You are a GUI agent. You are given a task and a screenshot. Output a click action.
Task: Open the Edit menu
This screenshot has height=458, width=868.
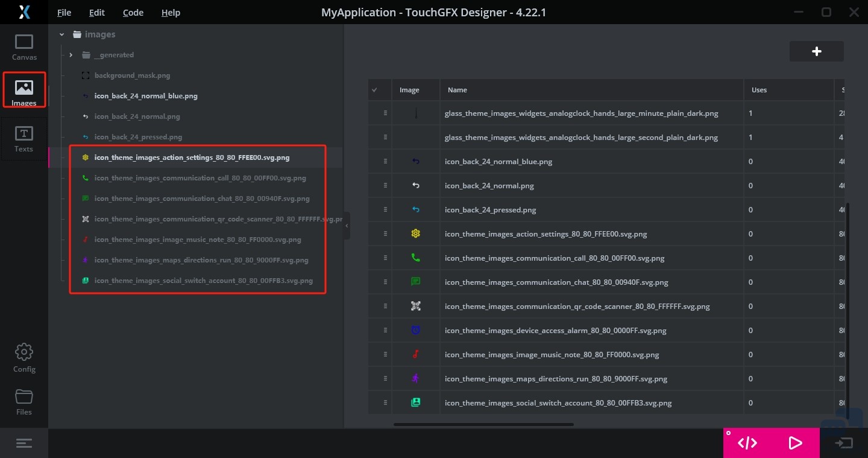tap(96, 13)
